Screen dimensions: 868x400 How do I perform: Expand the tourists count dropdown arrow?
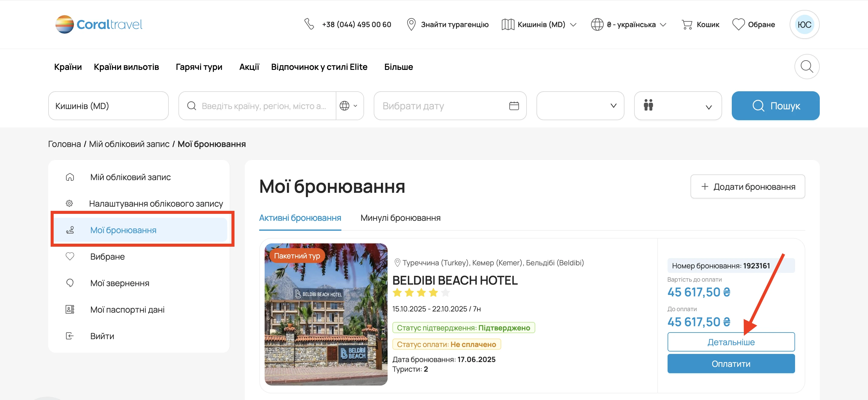(x=709, y=108)
